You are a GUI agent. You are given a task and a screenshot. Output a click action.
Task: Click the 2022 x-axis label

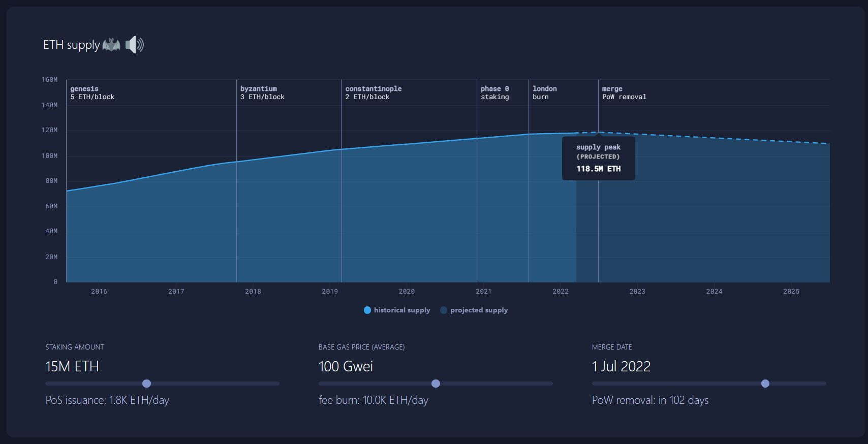click(x=561, y=292)
